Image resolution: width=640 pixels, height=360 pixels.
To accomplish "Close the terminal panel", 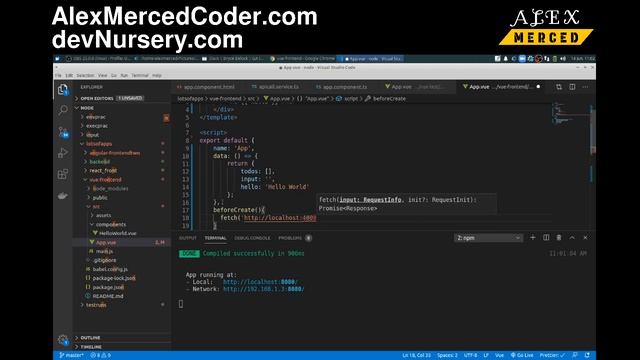I will 585,238.
